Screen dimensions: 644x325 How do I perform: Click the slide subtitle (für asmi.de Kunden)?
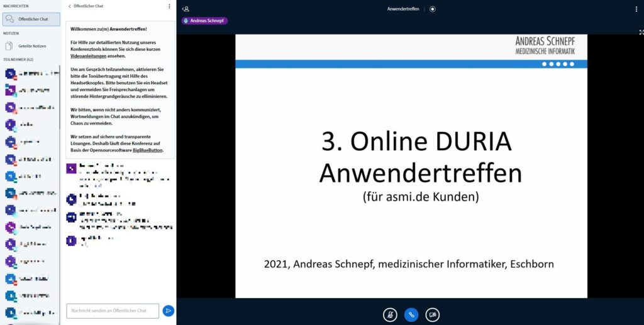click(421, 197)
